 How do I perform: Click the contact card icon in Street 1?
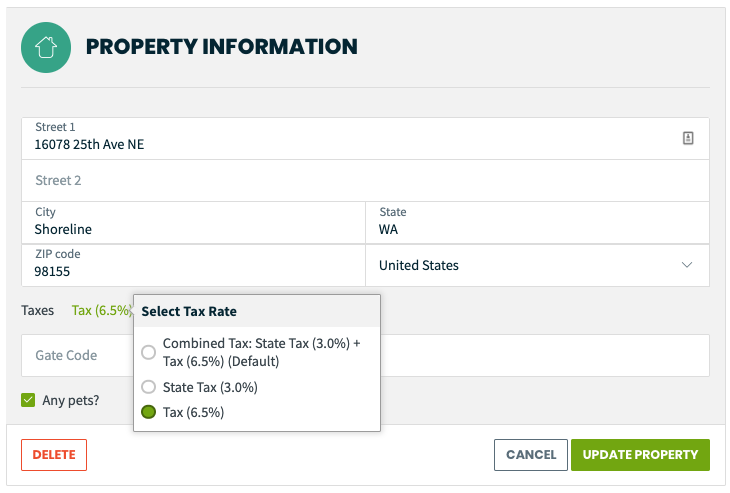click(x=688, y=138)
